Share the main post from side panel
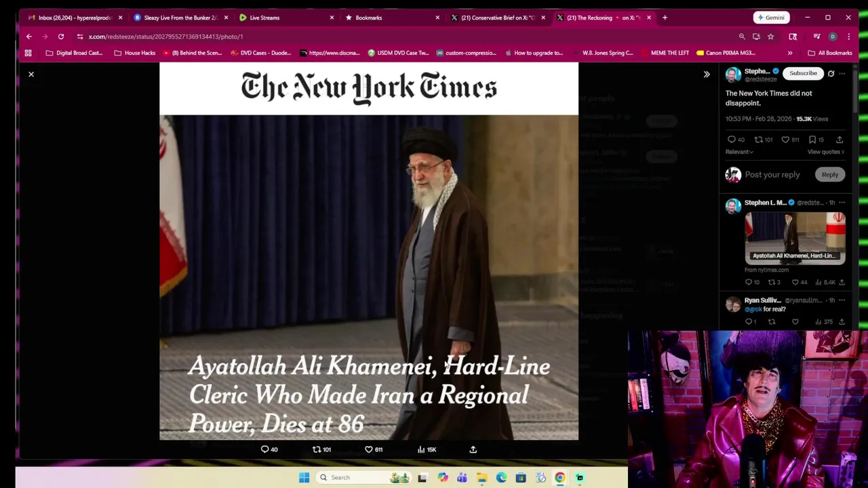 pyautogui.click(x=840, y=140)
